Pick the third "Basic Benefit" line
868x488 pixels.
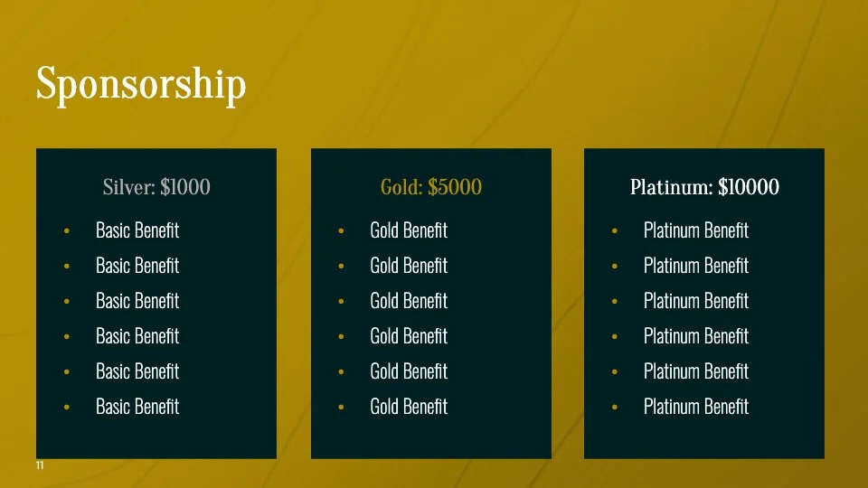[137, 301]
